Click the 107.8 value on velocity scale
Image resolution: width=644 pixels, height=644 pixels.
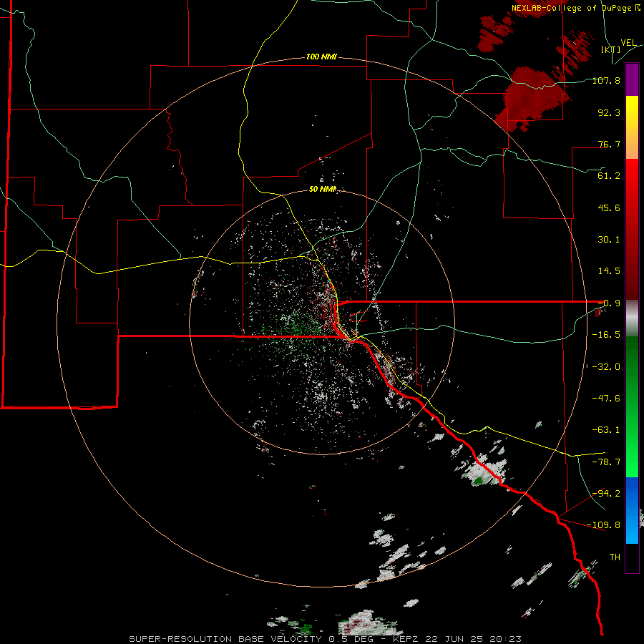pyautogui.click(x=607, y=80)
